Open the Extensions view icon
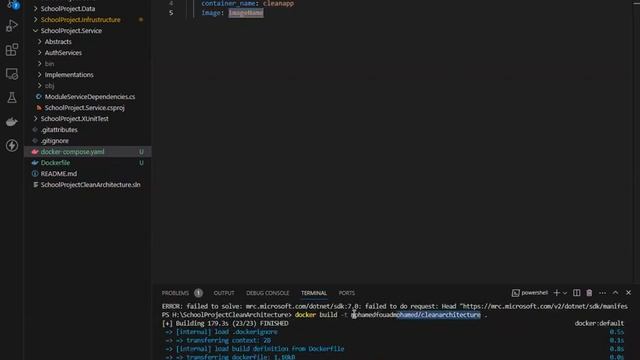This screenshot has width=640, height=360. (x=11, y=50)
